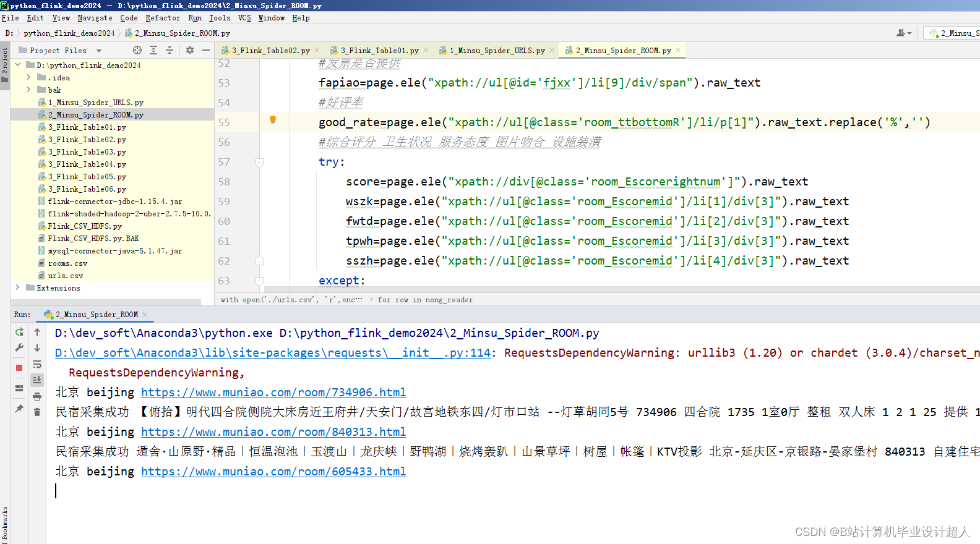The height and width of the screenshot is (544, 980).
Task: Open the Edit menu
Action: (x=35, y=18)
